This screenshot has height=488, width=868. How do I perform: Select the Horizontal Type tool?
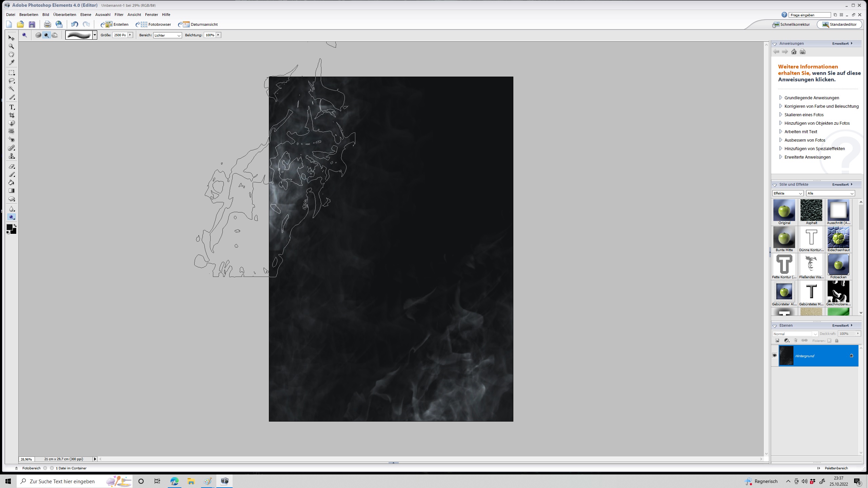click(12, 107)
